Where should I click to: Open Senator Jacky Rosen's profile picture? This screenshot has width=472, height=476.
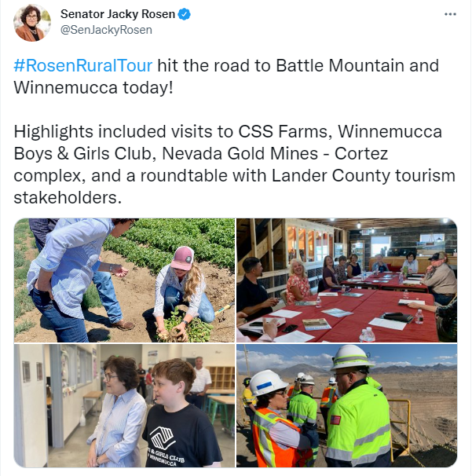pyautogui.click(x=32, y=23)
